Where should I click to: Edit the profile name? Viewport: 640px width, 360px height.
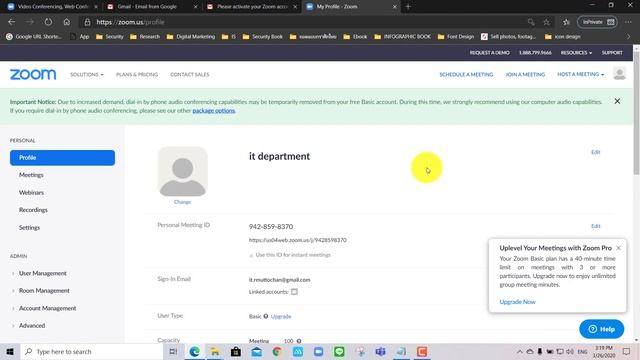(x=596, y=152)
